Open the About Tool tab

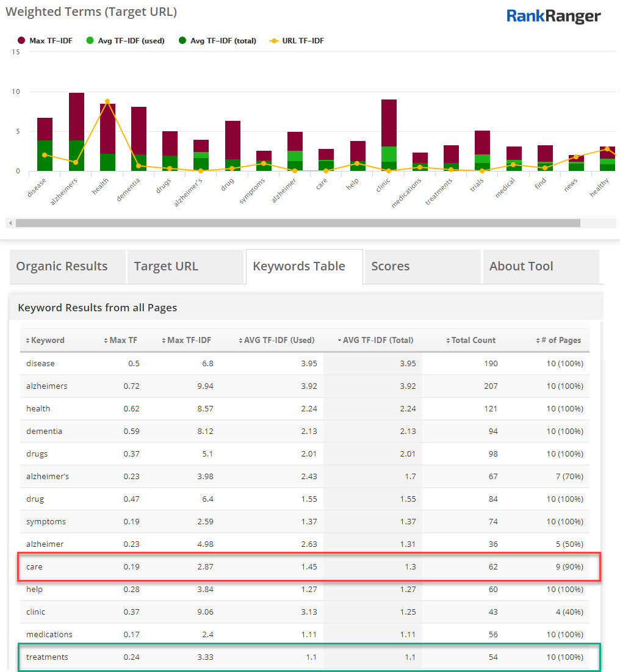pos(521,266)
